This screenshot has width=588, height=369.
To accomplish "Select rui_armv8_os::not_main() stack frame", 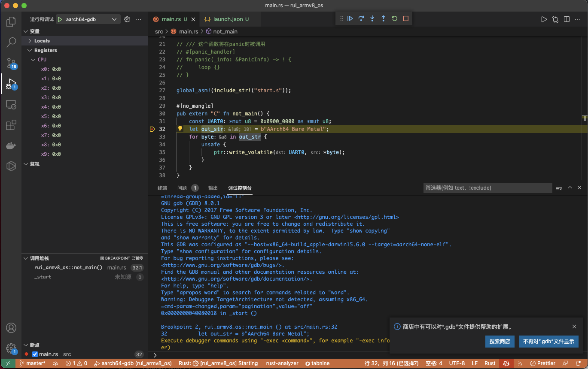I will [x=85, y=267].
